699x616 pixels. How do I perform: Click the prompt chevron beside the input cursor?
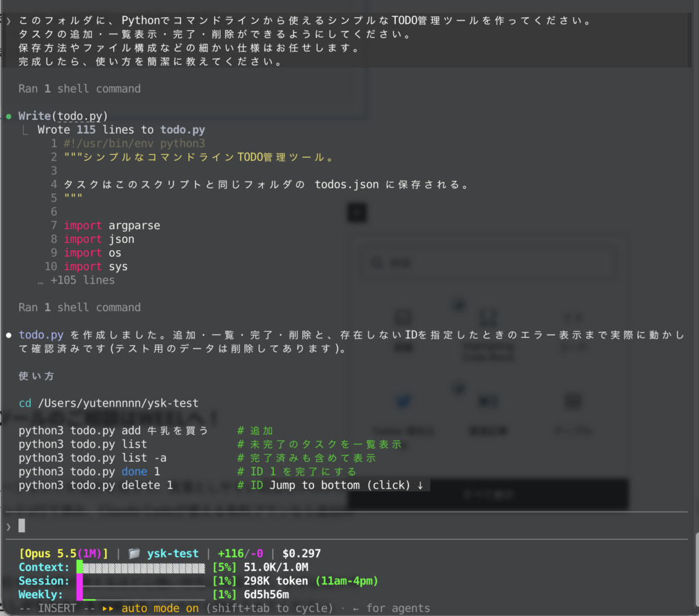pyautogui.click(x=8, y=527)
